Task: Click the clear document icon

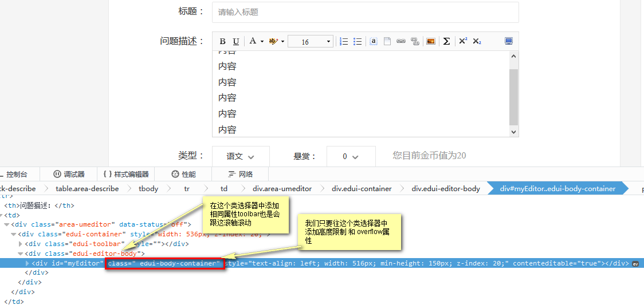Action: click(387, 41)
